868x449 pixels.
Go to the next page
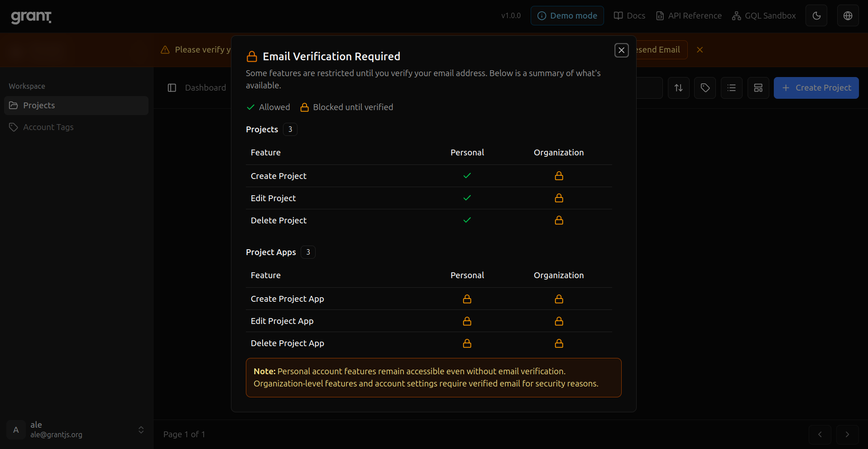pyautogui.click(x=847, y=435)
